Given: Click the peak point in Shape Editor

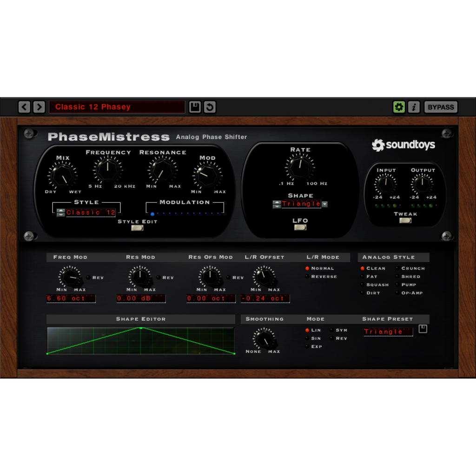Looking at the screenshot, I should click(140, 328).
